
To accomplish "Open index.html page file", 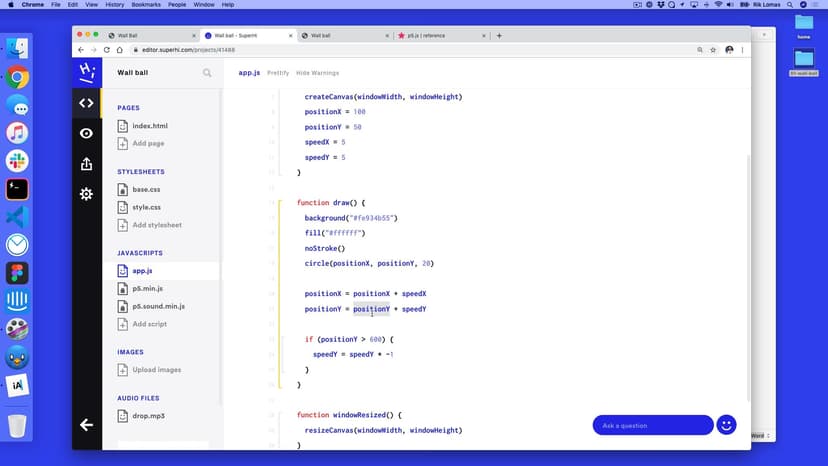I will click(x=149, y=126).
